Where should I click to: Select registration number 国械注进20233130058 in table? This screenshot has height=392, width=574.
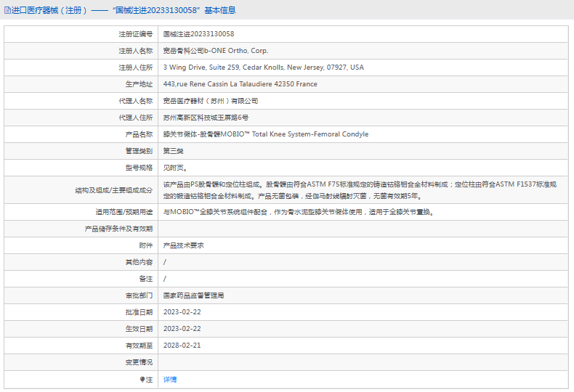click(198, 34)
